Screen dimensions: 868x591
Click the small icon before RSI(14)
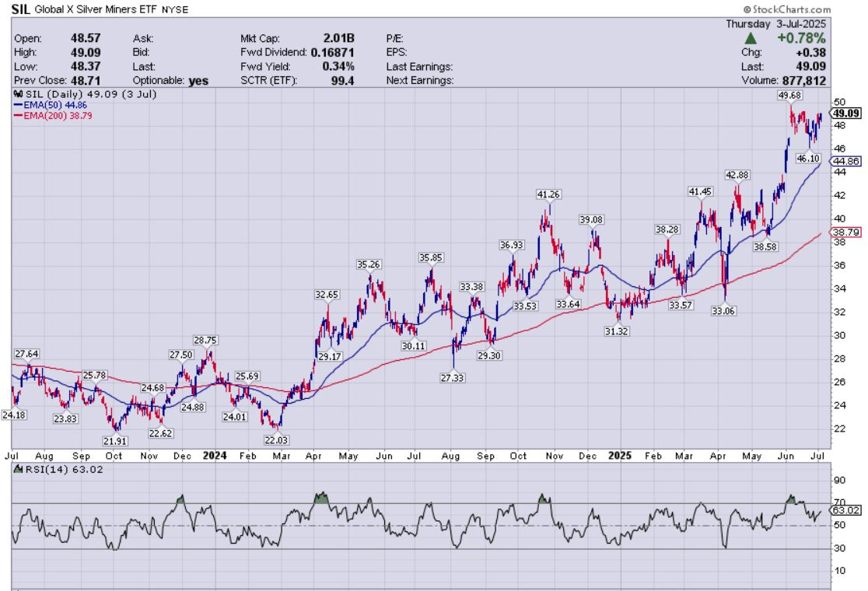click(x=18, y=469)
